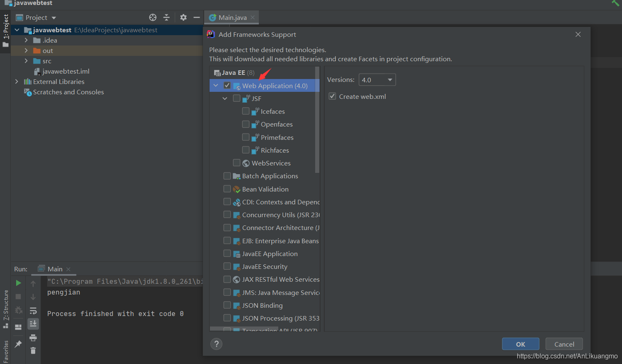This screenshot has width=622, height=364.
Task: Hide the Project panel with minus icon
Action: coord(197,17)
